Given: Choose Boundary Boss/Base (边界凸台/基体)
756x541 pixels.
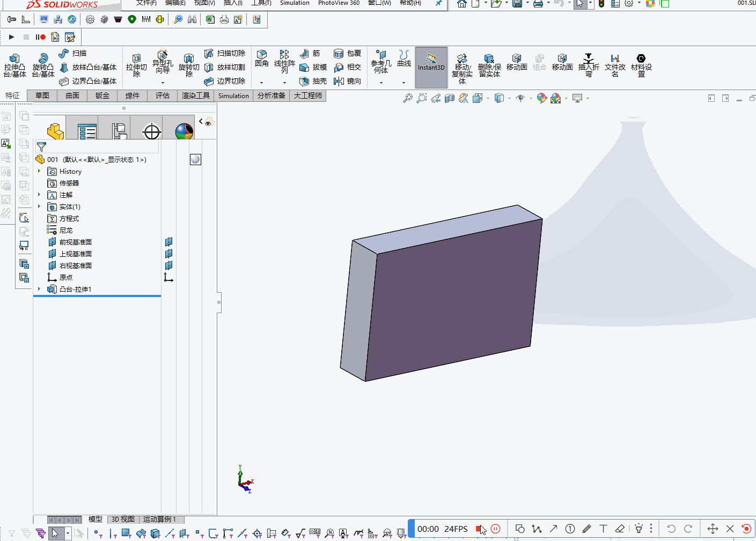Looking at the screenshot, I should pos(88,81).
